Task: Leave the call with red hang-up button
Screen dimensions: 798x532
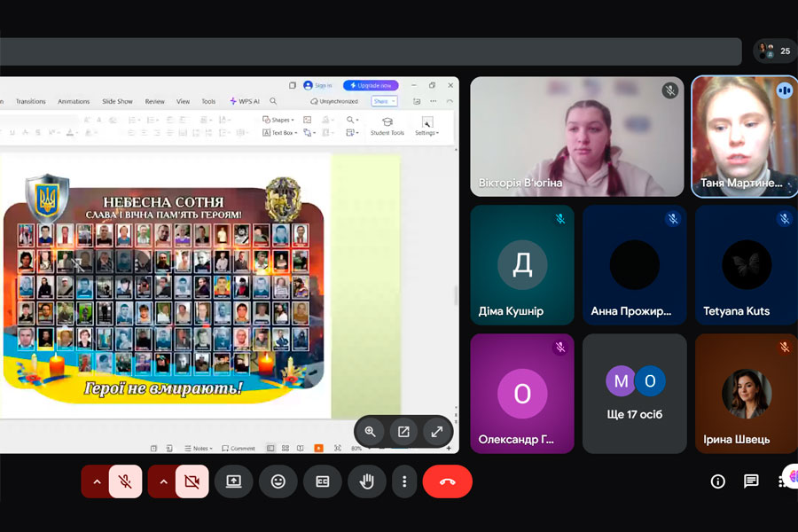Action: click(x=447, y=481)
